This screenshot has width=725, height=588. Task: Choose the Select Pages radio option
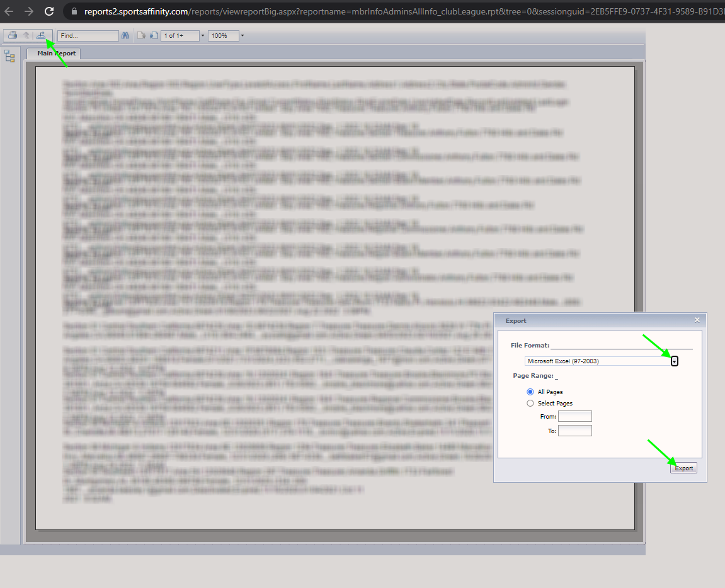pos(530,403)
